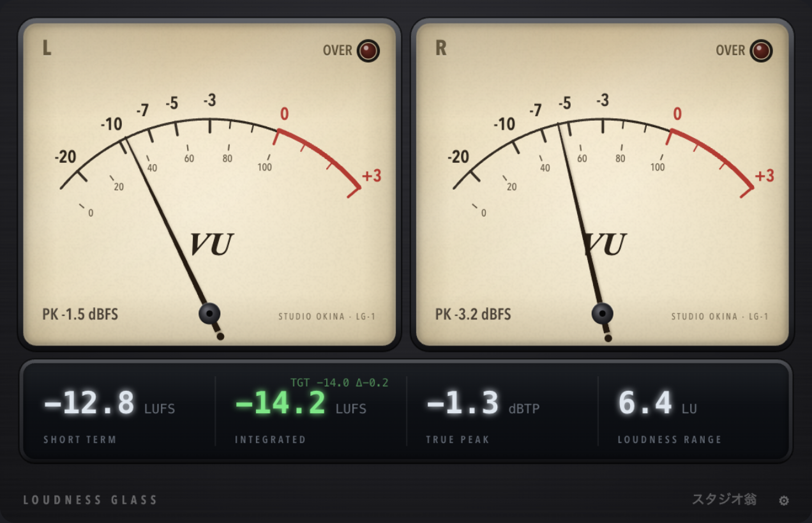Open settings with the gear icon
Screen dimensions: 812x523
(784, 501)
